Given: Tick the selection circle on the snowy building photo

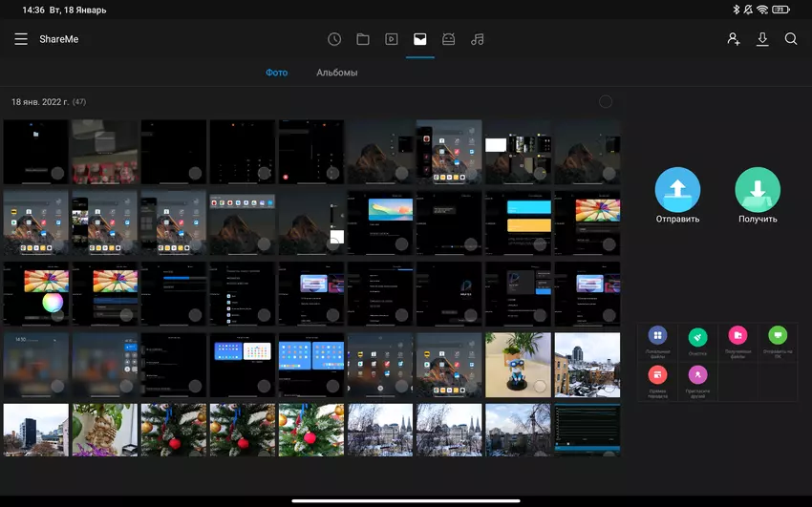Looking at the screenshot, I should click(608, 386).
